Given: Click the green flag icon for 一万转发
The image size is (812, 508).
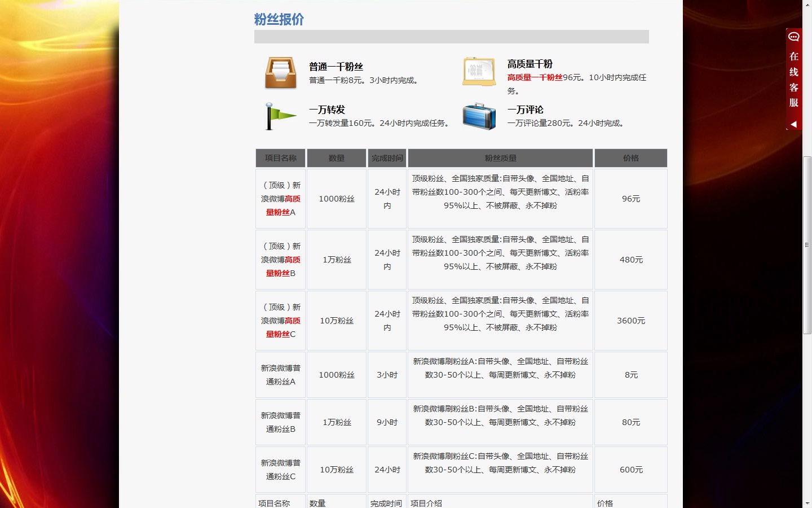Looking at the screenshot, I should [280, 116].
